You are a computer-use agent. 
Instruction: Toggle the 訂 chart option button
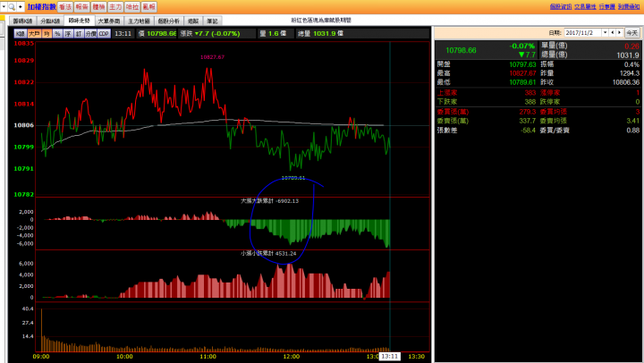[79, 34]
